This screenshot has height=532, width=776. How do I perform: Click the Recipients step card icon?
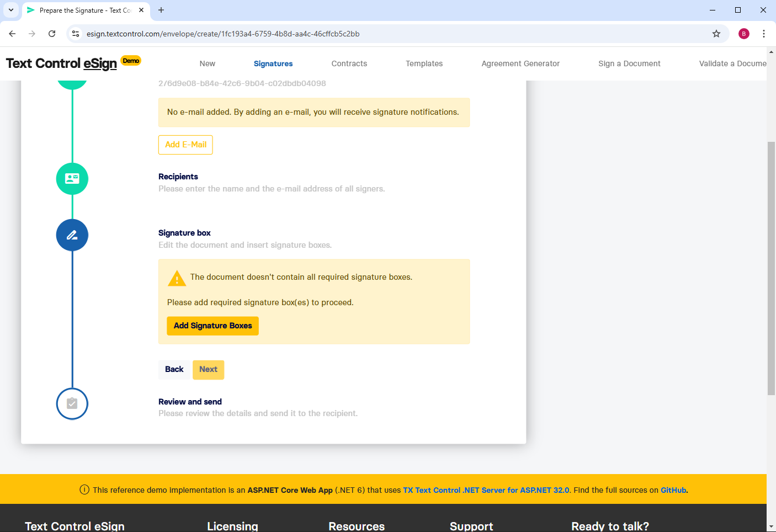72,179
